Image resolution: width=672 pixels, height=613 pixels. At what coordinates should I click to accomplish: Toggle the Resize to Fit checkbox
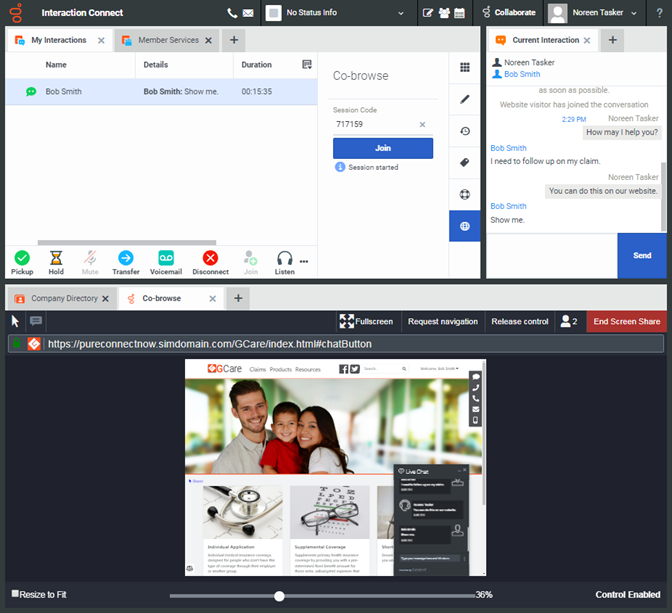(x=15, y=594)
